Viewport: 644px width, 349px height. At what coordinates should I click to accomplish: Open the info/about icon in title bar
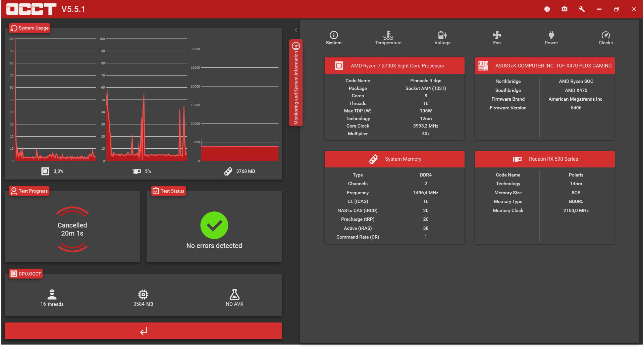[547, 9]
